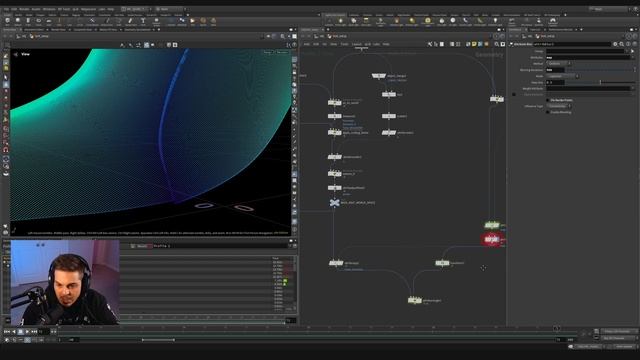Open the parameter pane gear menu

coord(615,44)
